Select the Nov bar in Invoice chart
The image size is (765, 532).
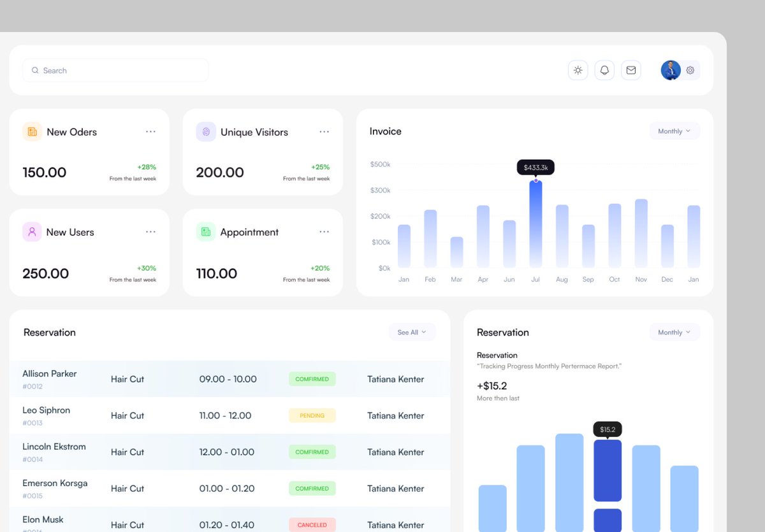641,233
